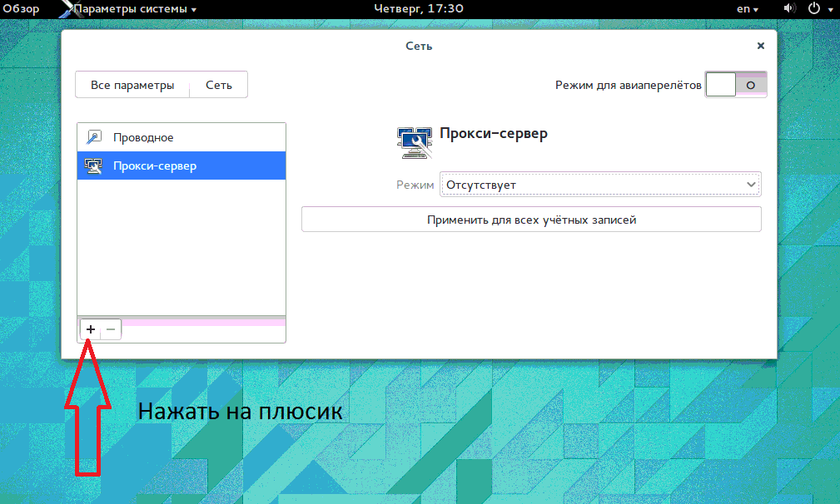
Task: Click the Сеть window title bar
Action: point(419,46)
